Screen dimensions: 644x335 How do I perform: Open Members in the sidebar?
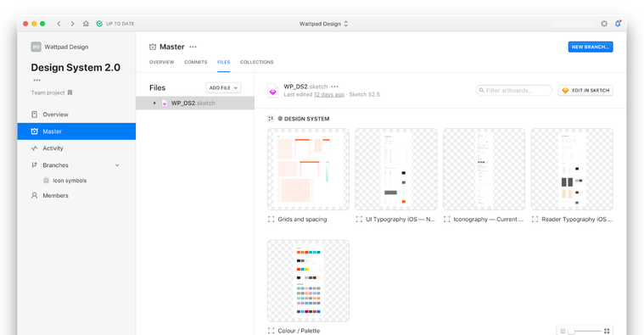point(76,196)
